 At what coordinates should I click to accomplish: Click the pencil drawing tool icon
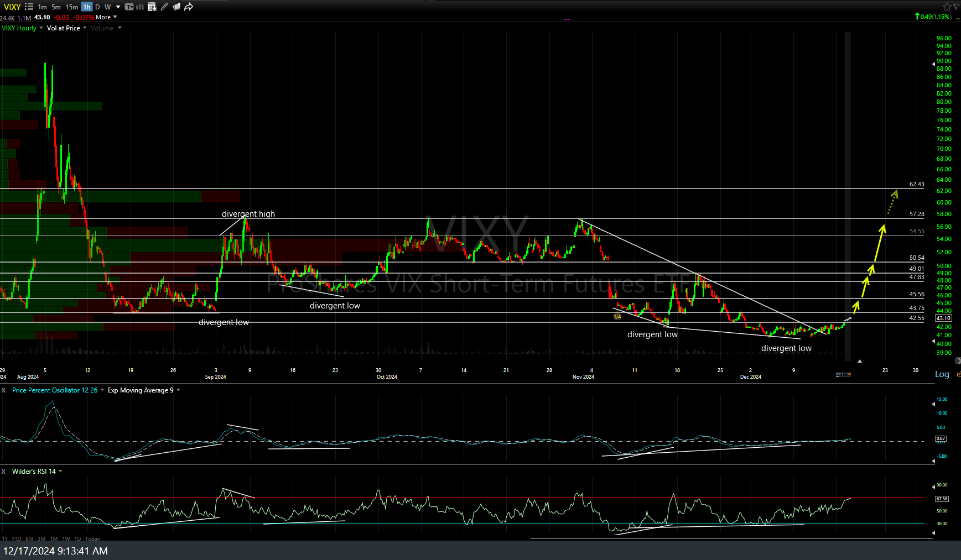(x=164, y=7)
